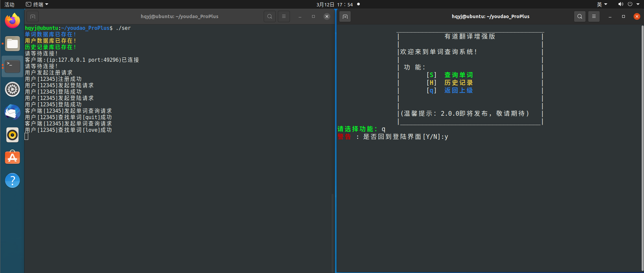Screen dimensions: 644x273
Task: Click 温馨提示 2.0.0 notice line
Action: [465, 113]
